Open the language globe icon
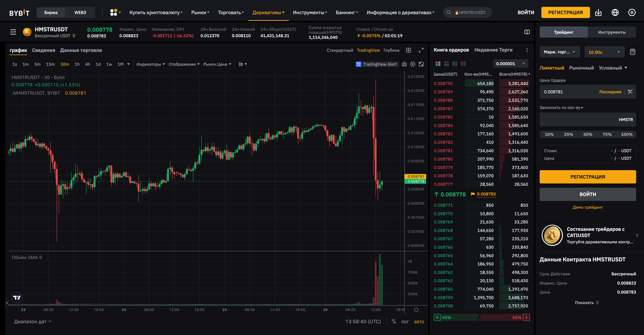The height and width of the screenshot is (335, 644). [615, 12]
